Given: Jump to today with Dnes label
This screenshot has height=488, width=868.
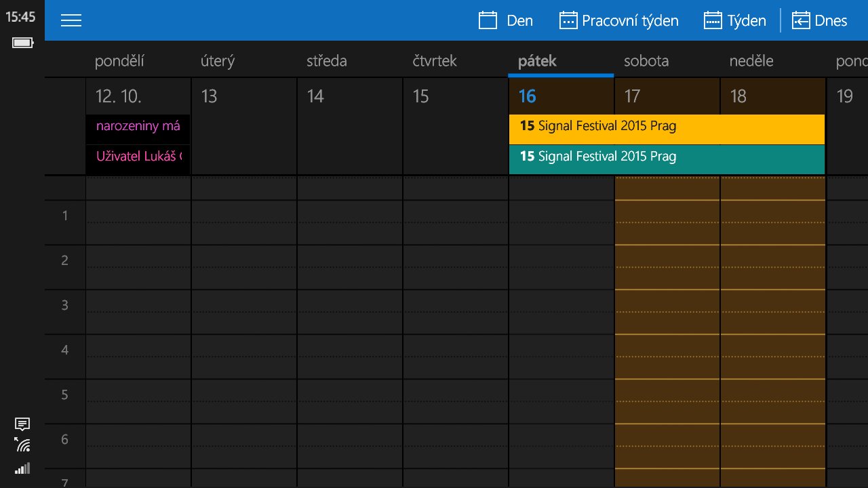Looking at the screenshot, I should (x=831, y=21).
